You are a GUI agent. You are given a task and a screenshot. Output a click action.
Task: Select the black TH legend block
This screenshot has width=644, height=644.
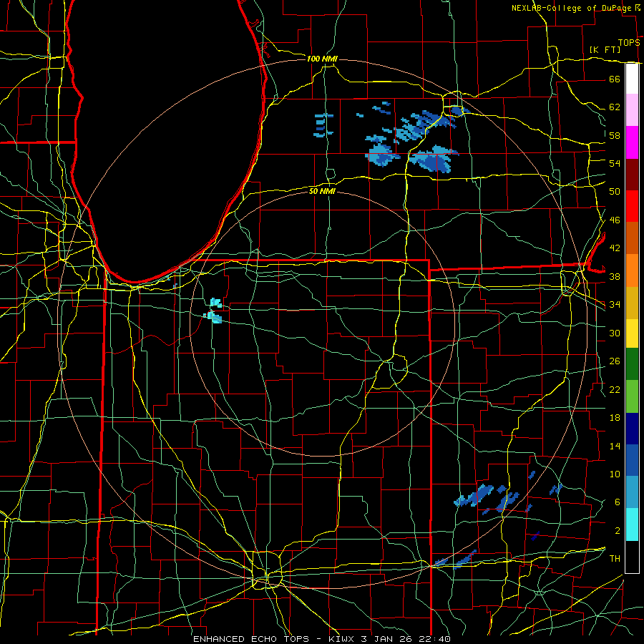tap(632, 557)
